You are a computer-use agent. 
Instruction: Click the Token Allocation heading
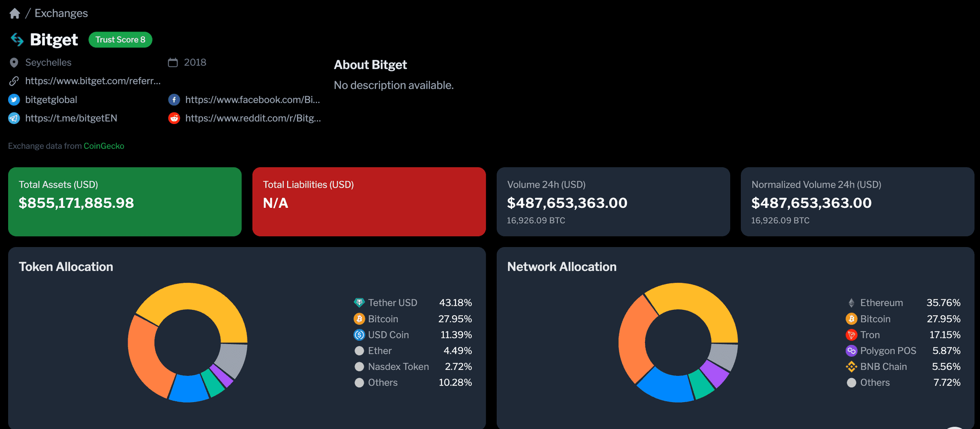click(66, 267)
